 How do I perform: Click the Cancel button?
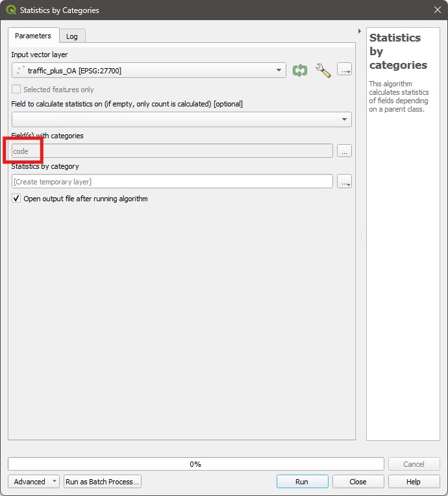click(x=414, y=464)
